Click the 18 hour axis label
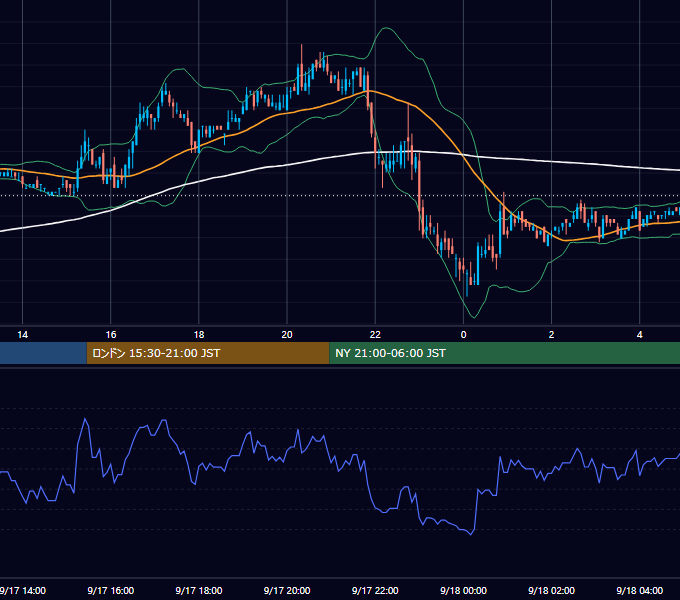Image resolution: width=680 pixels, height=600 pixels. (x=199, y=335)
